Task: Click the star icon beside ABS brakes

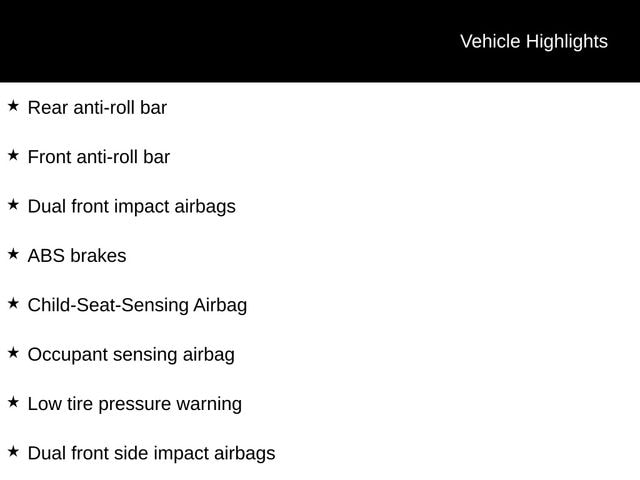Action: coord(13,254)
